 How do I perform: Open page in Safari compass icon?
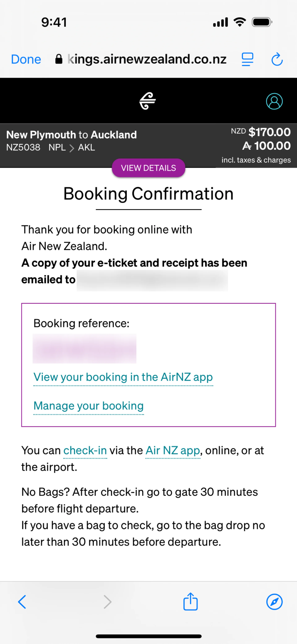[274, 602]
